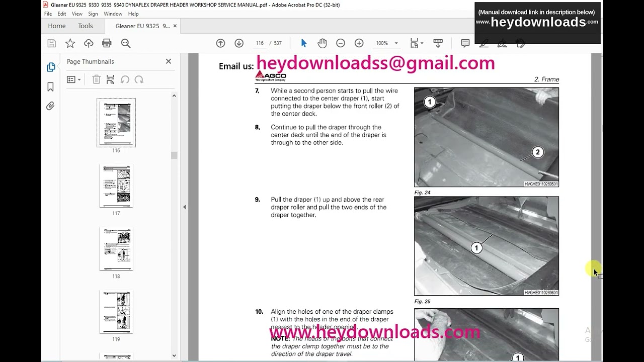The height and width of the screenshot is (362, 644).
Task: Select the Gleaner EU 9325 document tab
Action: 142,26
